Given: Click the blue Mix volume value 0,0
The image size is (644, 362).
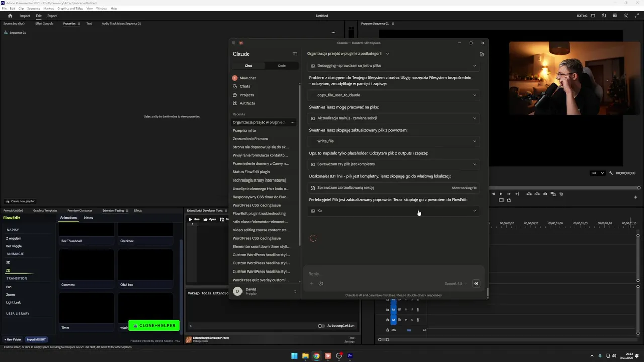Looking at the screenshot, I should click(409, 330).
